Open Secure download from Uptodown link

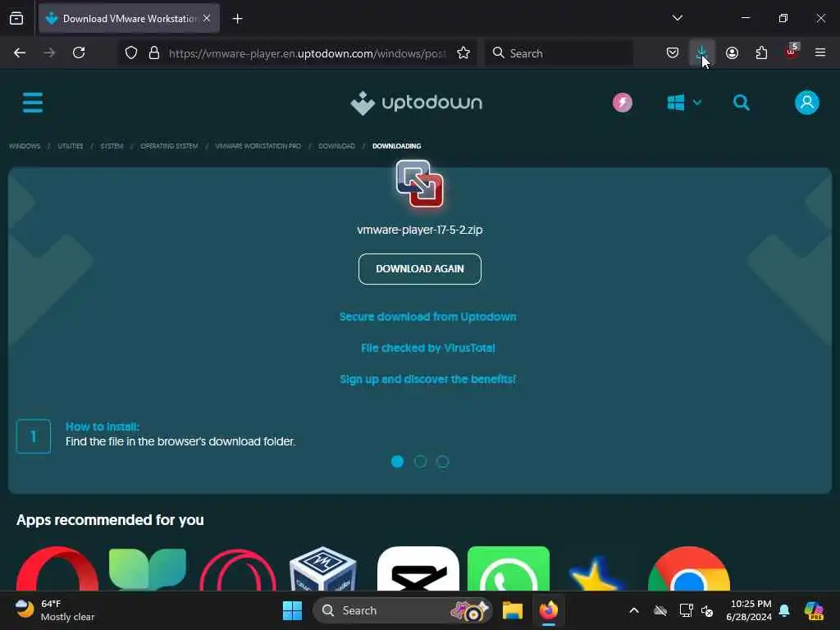tap(427, 317)
